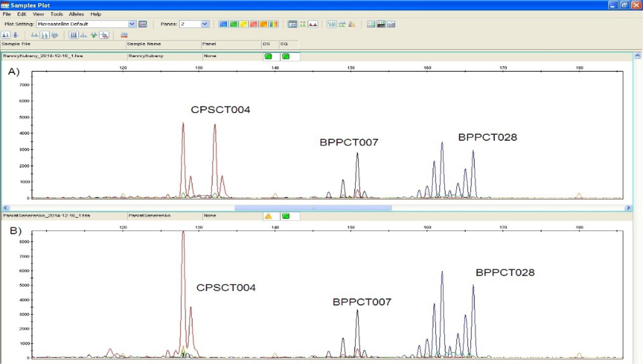
Task: Click the peaks icon with the green arrow
Action: tap(94, 35)
